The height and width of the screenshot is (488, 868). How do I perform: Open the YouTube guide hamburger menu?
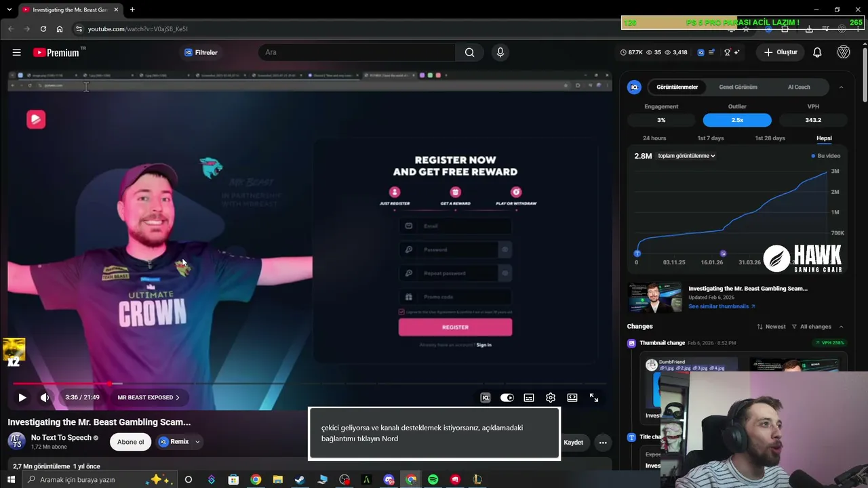coord(16,52)
